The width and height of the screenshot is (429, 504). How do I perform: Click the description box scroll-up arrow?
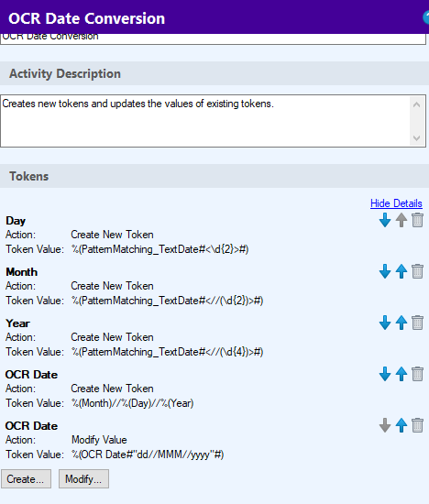tap(416, 104)
